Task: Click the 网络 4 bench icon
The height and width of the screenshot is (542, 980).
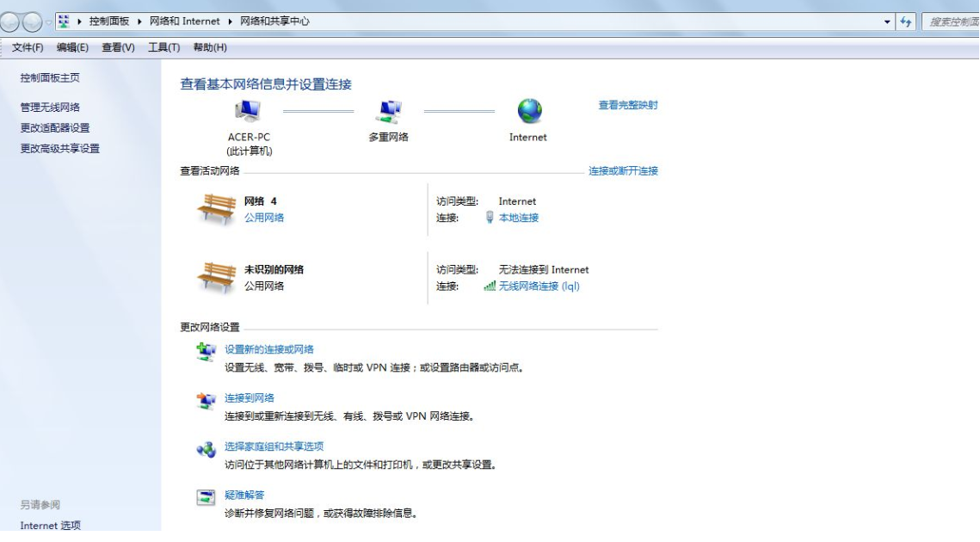Action: (218, 206)
